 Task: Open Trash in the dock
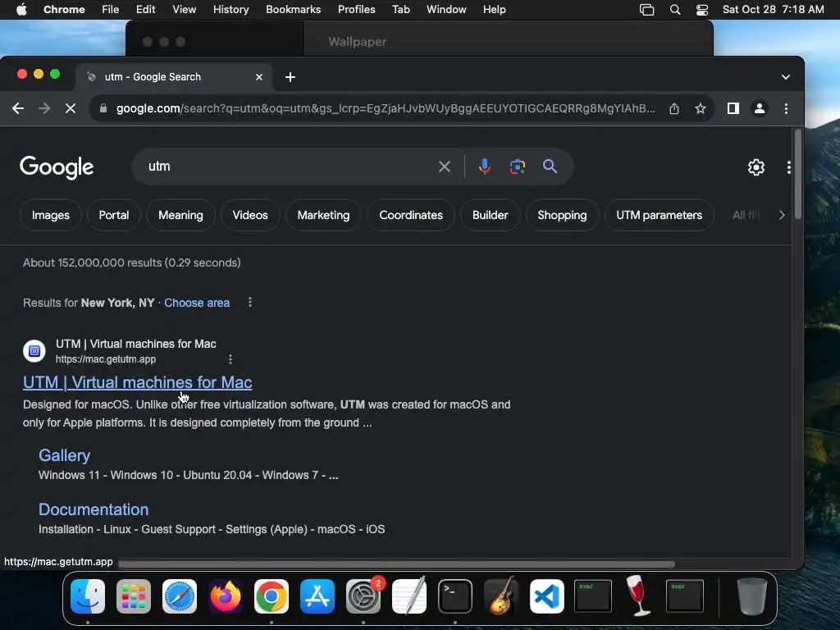[751, 596]
